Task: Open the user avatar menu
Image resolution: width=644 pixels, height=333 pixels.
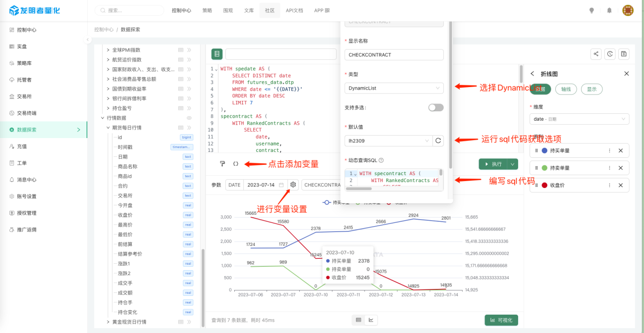Action: point(628,10)
